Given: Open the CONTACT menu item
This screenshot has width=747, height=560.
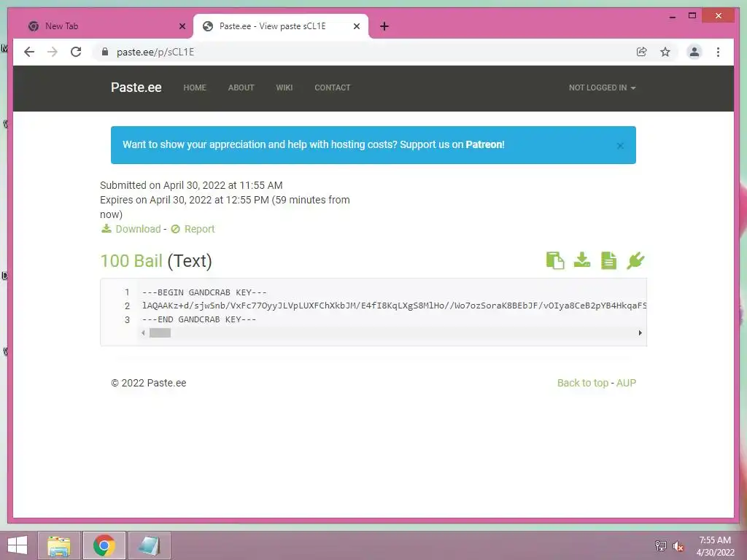Looking at the screenshot, I should pos(332,87).
